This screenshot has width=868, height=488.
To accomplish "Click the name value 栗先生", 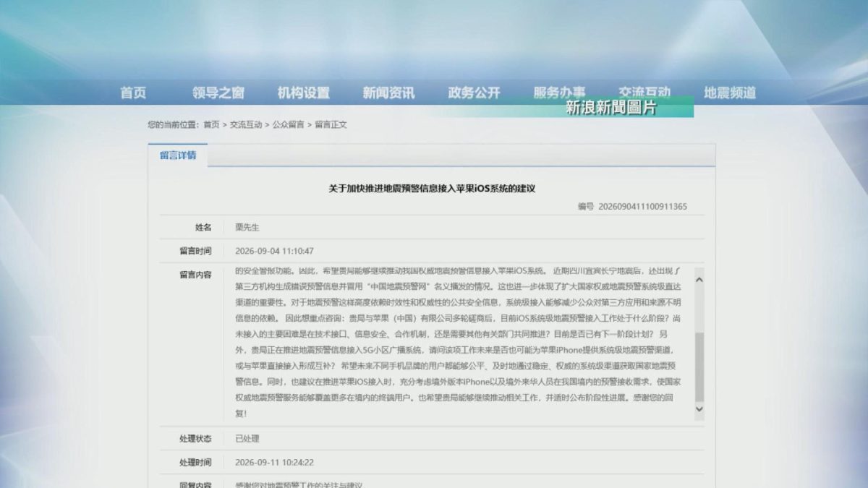I will [247, 228].
